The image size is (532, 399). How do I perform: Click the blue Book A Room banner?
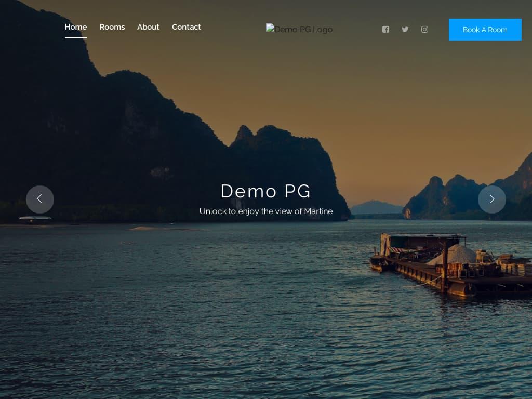485,30
